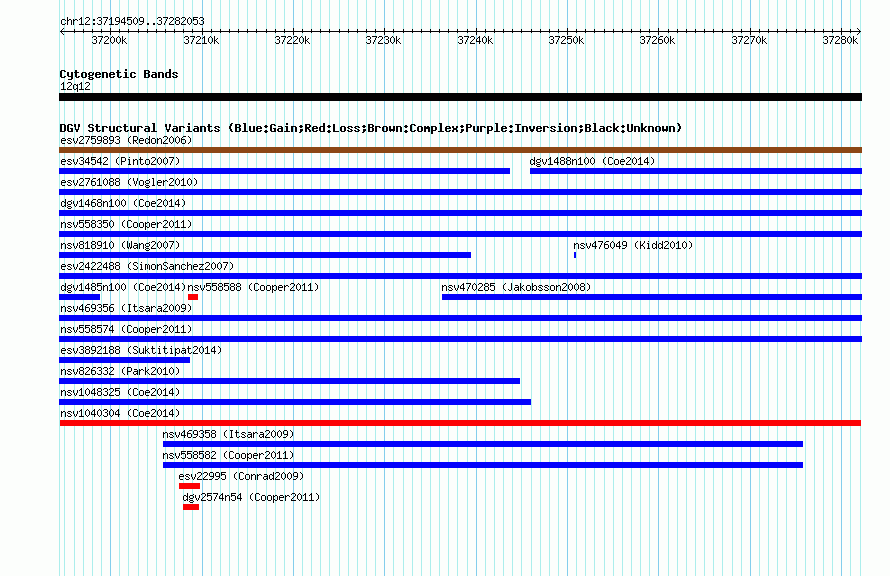Click the 12q12 band label
The height and width of the screenshot is (576, 890).
(x=75, y=86)
